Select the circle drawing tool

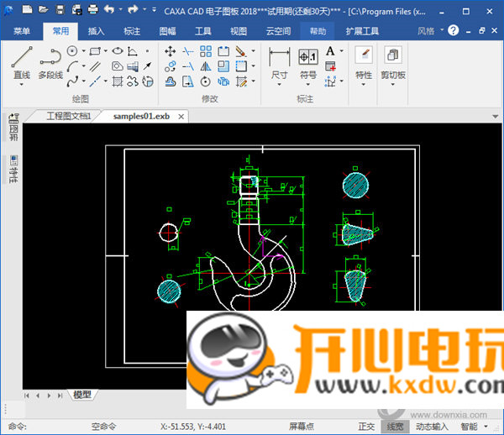72,50
